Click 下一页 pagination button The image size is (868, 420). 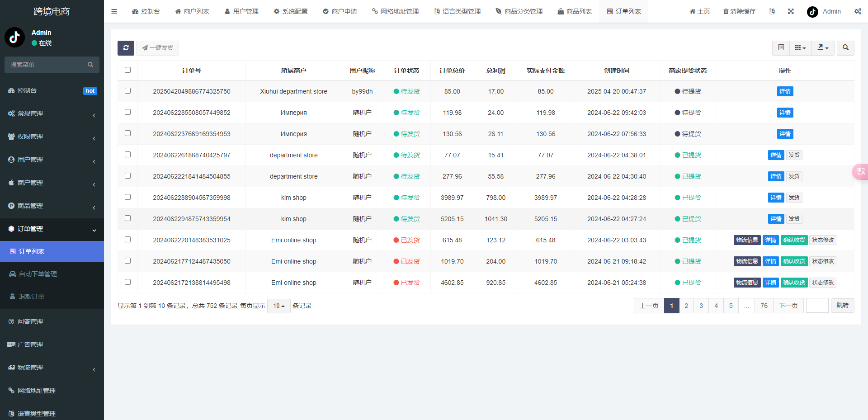[788, 306]
